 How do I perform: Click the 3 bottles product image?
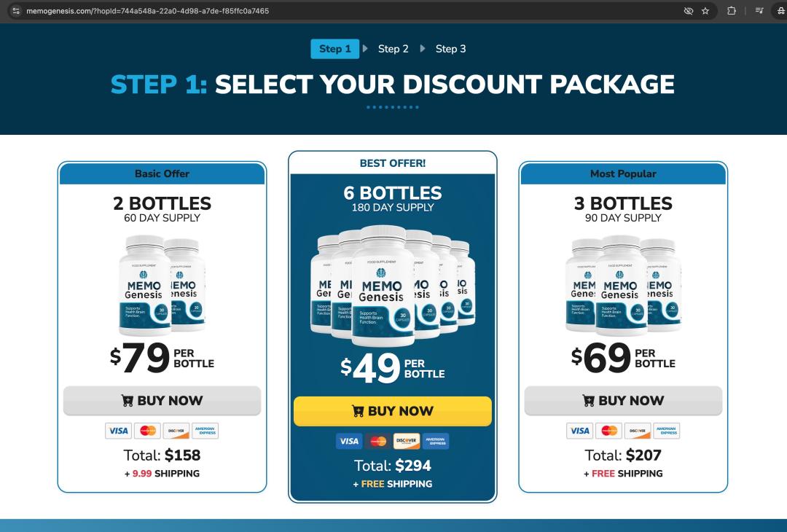pyautogui.click(x=623, y=286)
